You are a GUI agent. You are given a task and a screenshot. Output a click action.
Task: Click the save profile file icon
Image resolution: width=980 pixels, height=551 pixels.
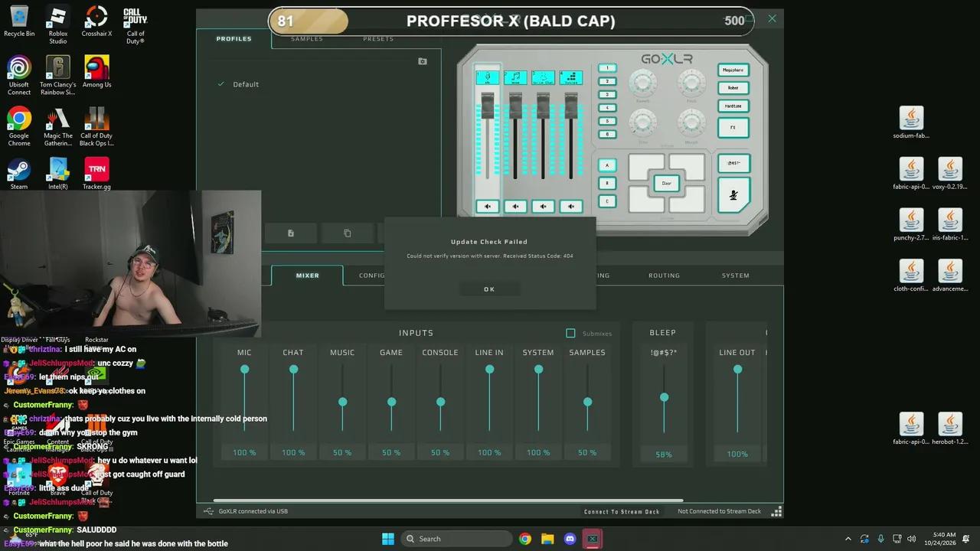tap(291, 233)
